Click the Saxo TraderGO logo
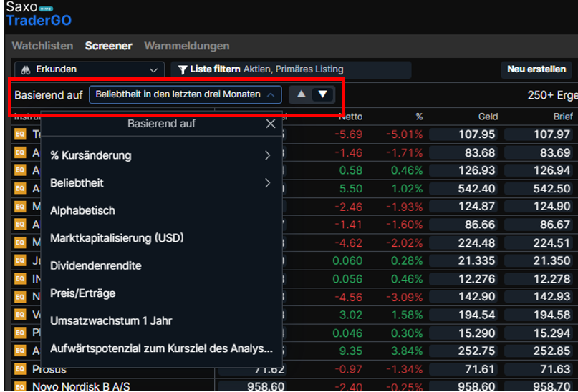Screen dimensions: 578x392 click(x=39, y=14)
